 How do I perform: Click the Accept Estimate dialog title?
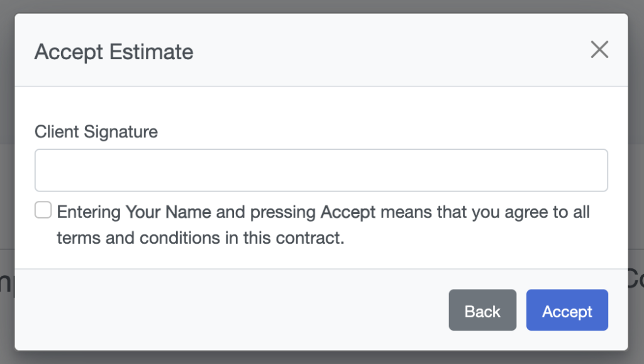click(x=114, y=52)
